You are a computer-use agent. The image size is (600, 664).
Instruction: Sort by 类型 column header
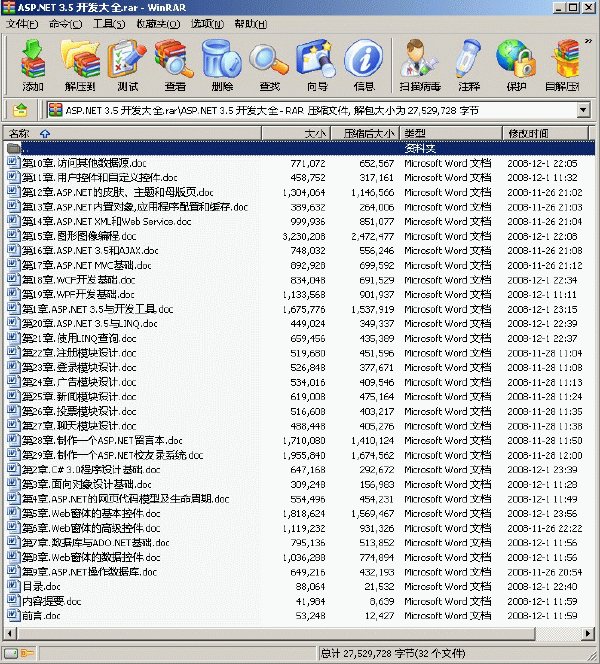450,133
